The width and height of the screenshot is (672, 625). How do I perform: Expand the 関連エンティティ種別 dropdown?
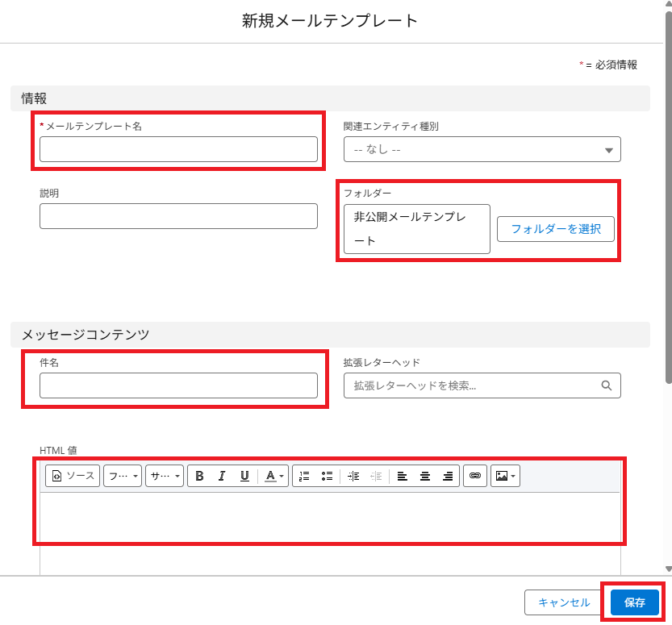coord(482,149)
